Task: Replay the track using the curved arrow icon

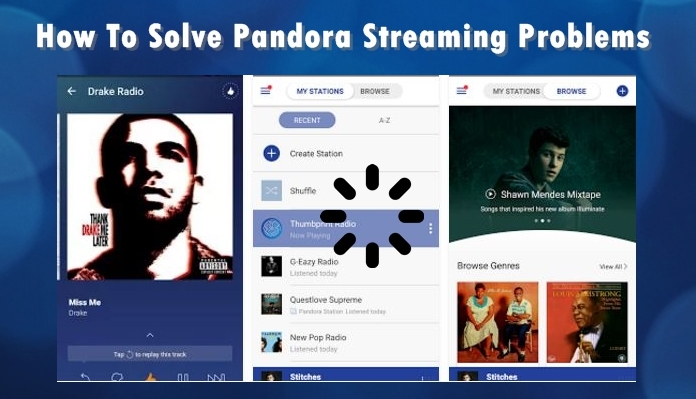Action: pos(85,377)
